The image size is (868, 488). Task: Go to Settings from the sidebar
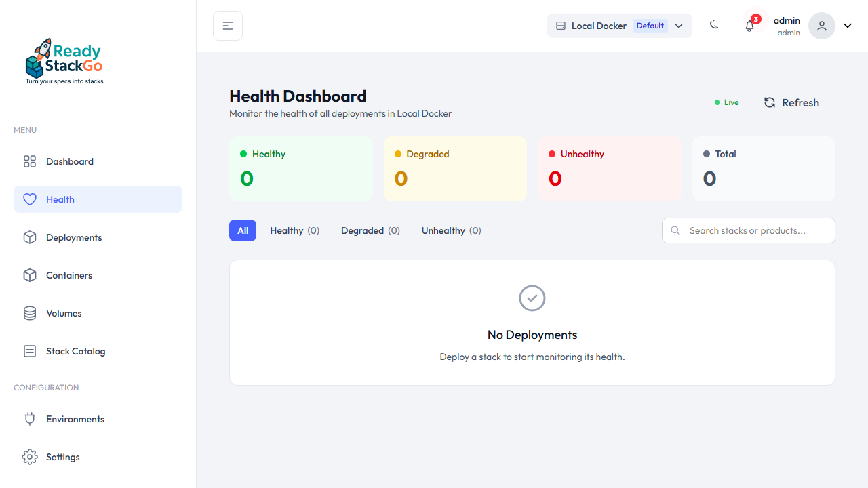pos(62,457)
